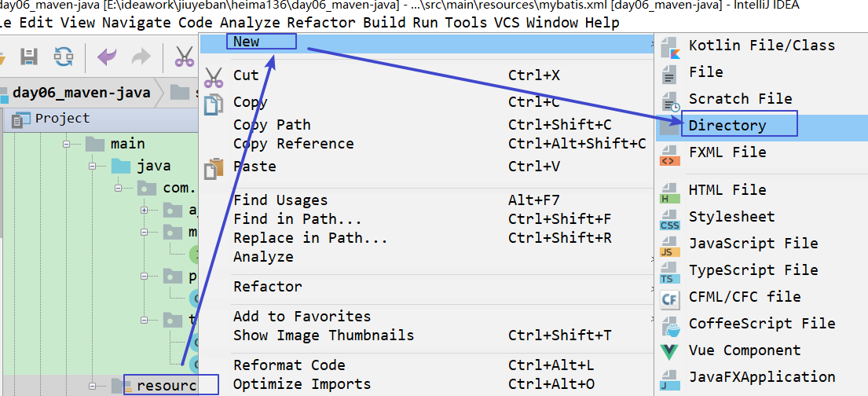The image size is (868, 396).
Task: Select HTML File from the submenu
Action: pyautogui.click(x=727, y=190)
